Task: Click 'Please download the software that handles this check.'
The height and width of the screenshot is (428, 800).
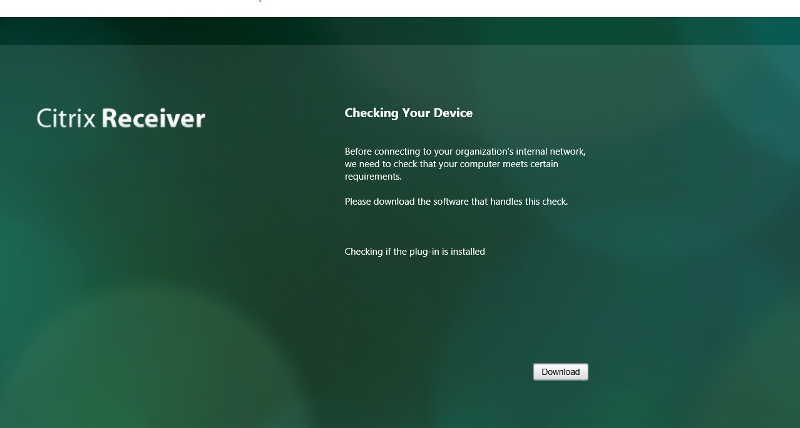Action: [456, 202]
